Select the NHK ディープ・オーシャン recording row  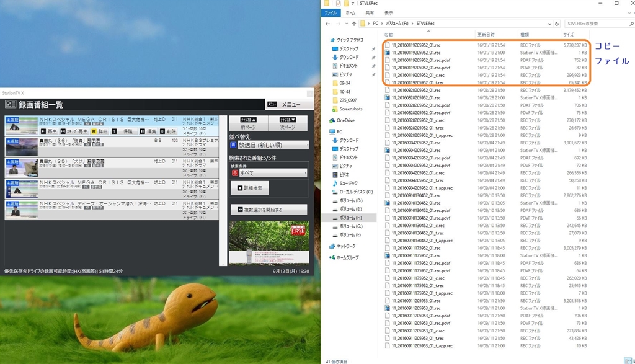pos(112,210)
